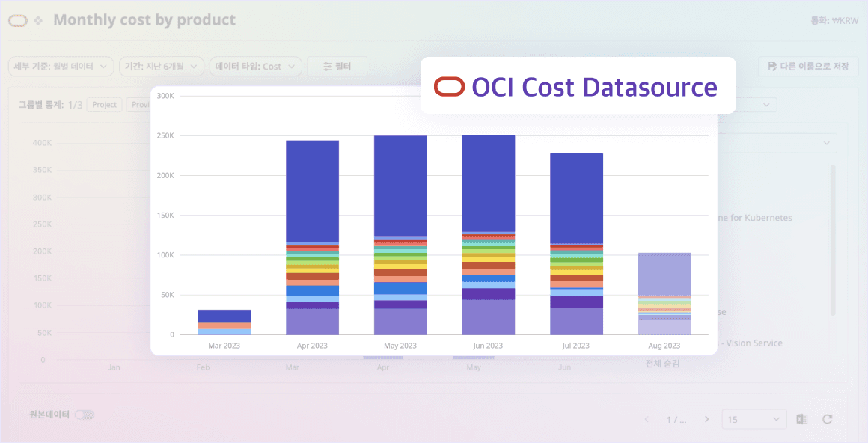Toggle the 원본데이터 switch

[85, 415]
